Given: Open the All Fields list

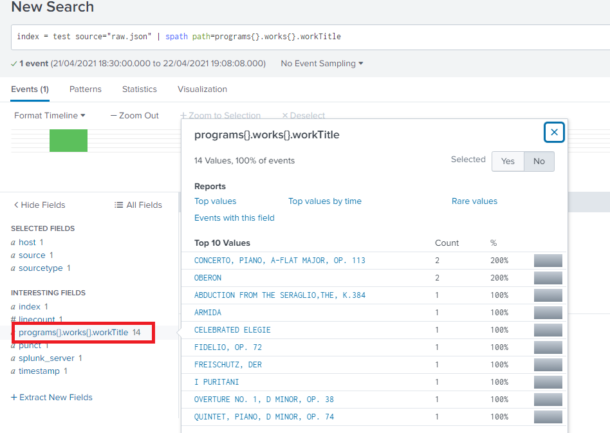Looking at the screenshot, I should (x=138, y=205).
